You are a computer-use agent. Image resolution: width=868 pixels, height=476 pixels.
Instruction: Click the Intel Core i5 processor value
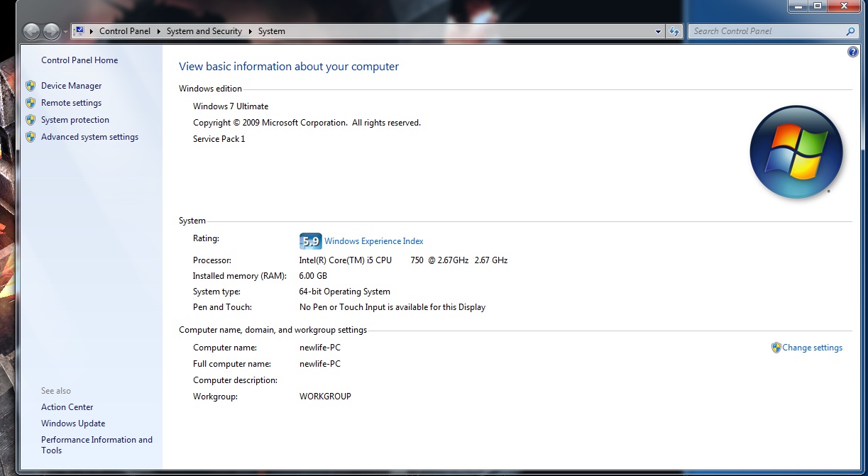(403, 260)
